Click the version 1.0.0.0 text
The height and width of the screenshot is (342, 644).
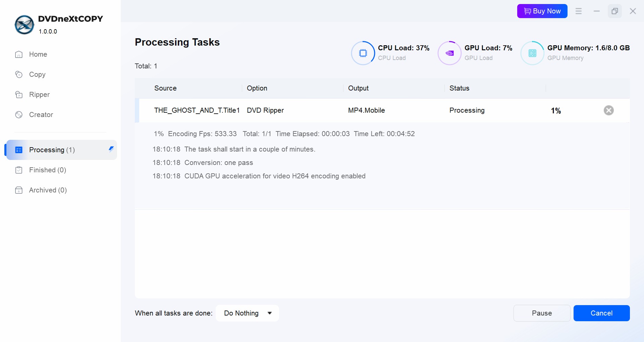[x=48, y=32]
